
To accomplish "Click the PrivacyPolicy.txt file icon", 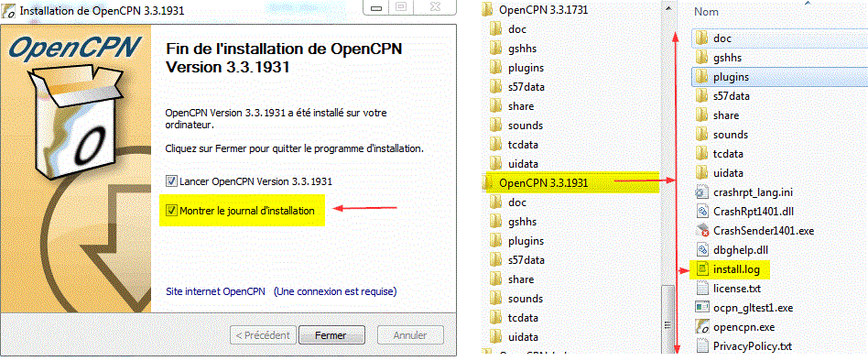I will (702, 346).
